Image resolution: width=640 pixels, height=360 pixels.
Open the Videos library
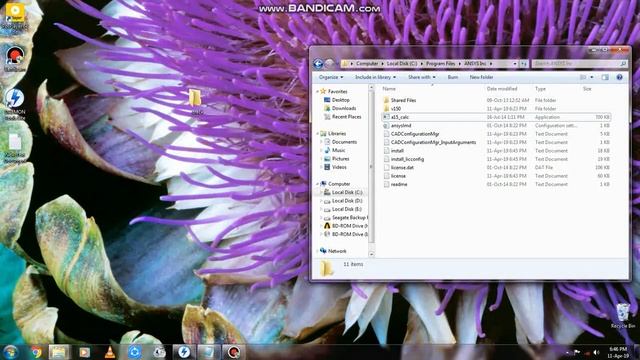pos(339,167)
